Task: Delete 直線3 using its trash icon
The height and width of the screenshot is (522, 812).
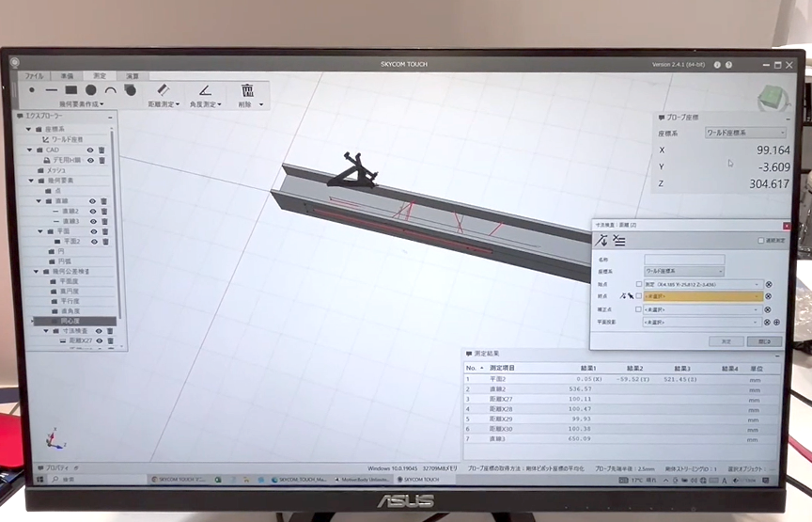Action: click(104, 221)
